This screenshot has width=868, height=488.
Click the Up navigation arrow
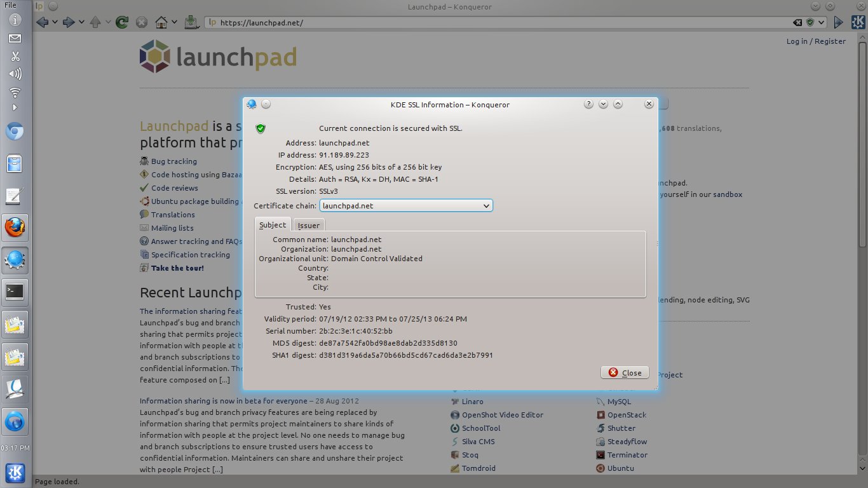(95, 22)
